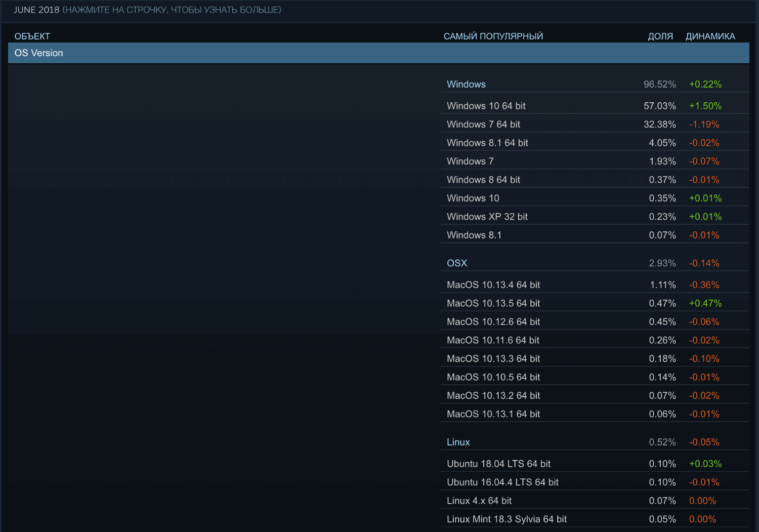This screenshot has width=759, height=532.
Task: Select the Windows 8.1 64 bit row
Action: [595, 143]
